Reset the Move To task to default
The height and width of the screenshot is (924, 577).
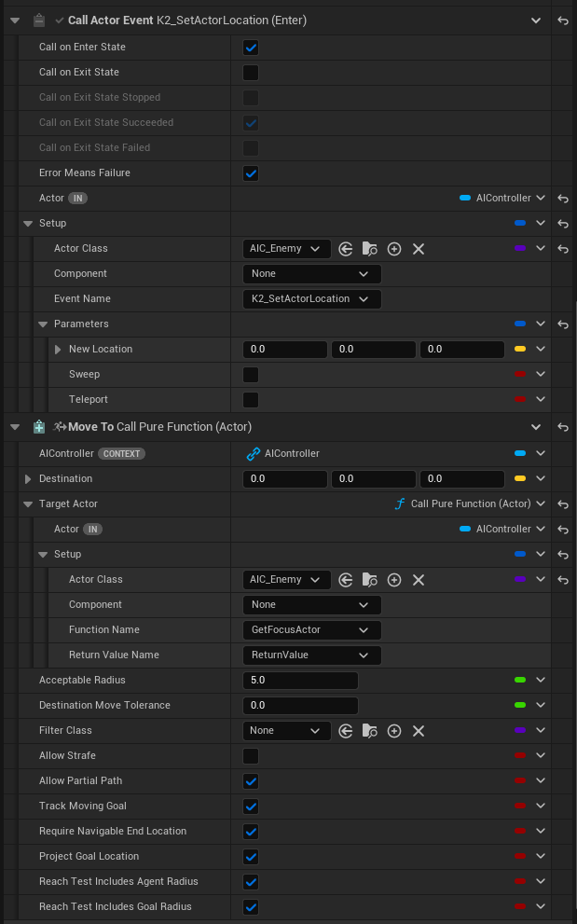[x=563, y=427]
